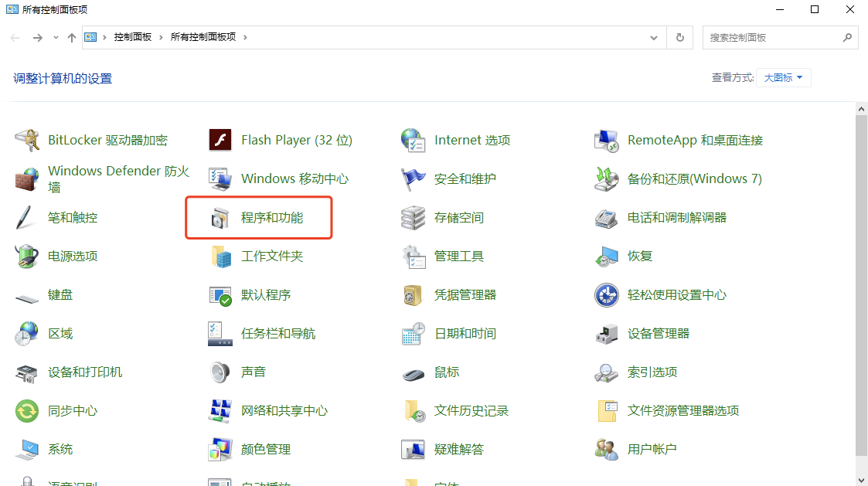Open the address bar history dropdown
This screenshot has width=868, height=486.
click(x=653, y=36)
